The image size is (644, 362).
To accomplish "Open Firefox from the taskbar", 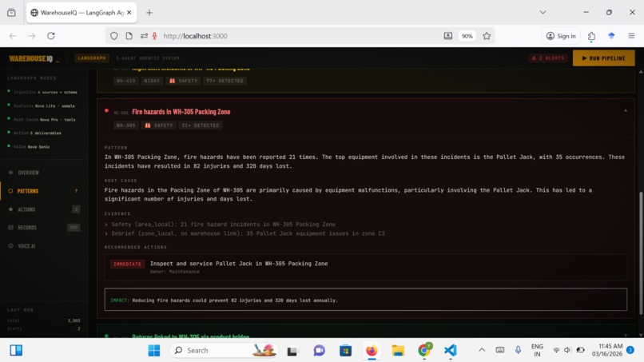I will pos(372,351).
